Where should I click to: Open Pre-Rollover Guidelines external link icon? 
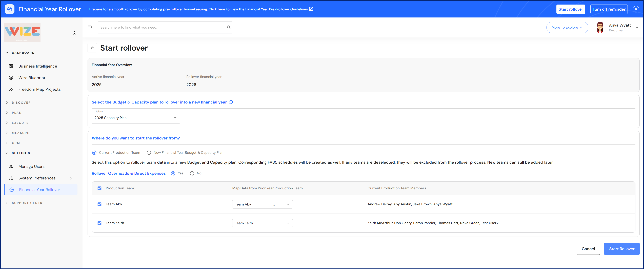(311, 9)
